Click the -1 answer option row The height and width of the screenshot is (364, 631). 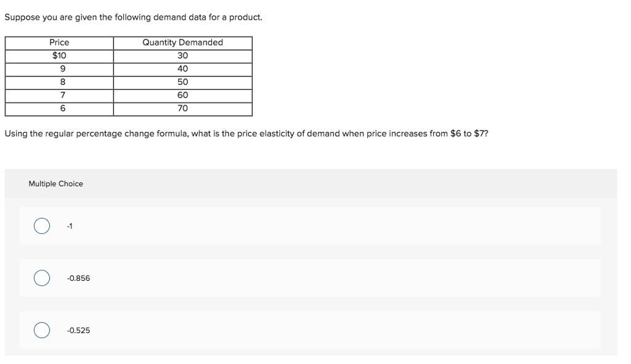pyautogui.click(x=246, y=227)
